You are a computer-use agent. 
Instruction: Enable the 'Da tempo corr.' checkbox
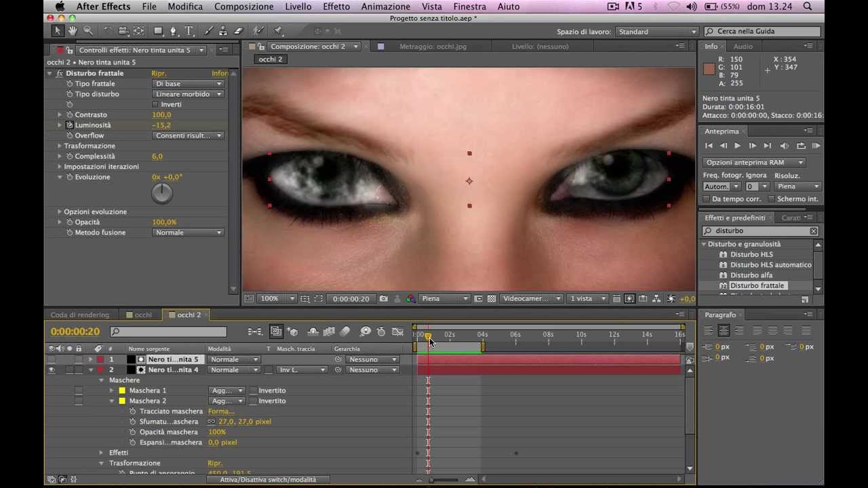click(x=707, y=199)
